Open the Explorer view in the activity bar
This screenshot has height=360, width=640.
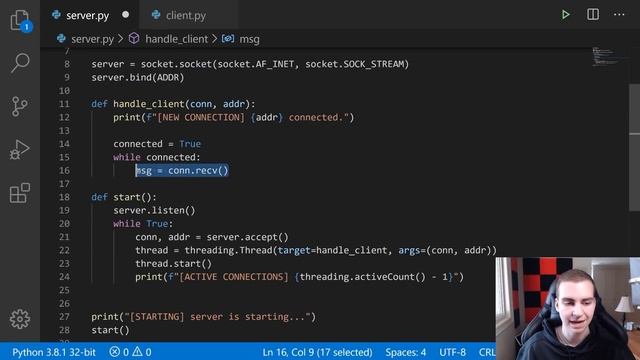coord(20,20)
